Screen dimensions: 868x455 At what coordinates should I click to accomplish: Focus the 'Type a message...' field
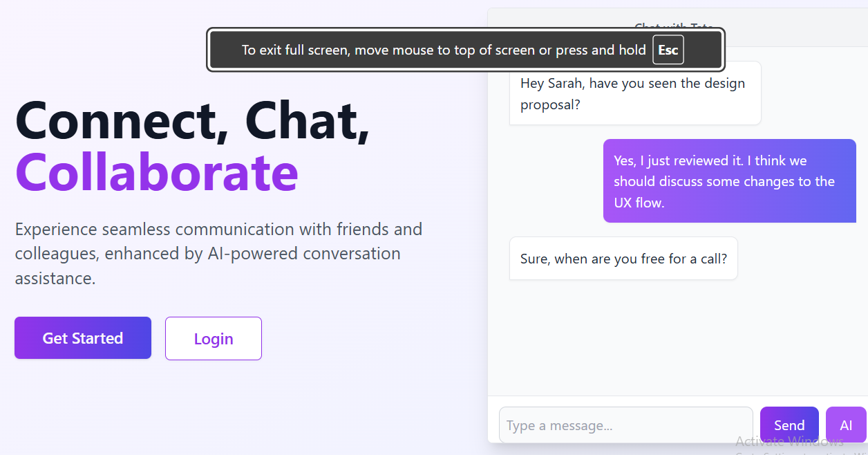coord(625,425)
